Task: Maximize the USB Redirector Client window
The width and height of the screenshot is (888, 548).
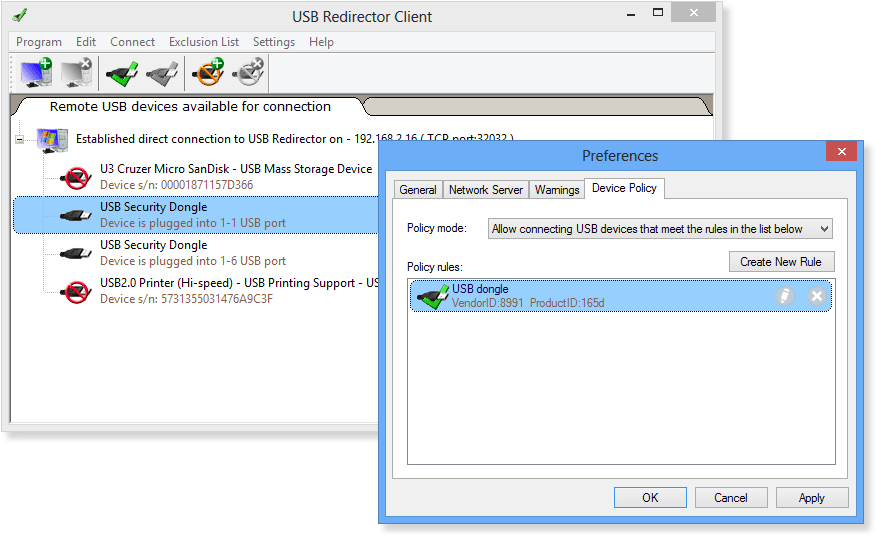Action: click(x=658, y=12)
